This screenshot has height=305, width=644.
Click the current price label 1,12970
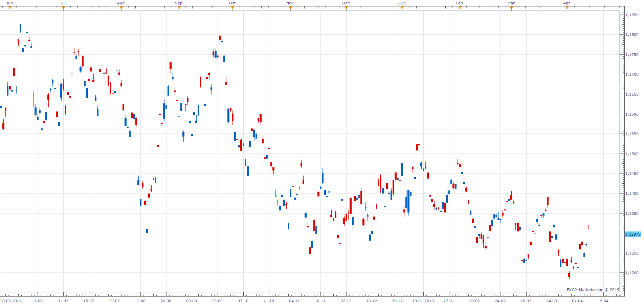coord(632,234)
